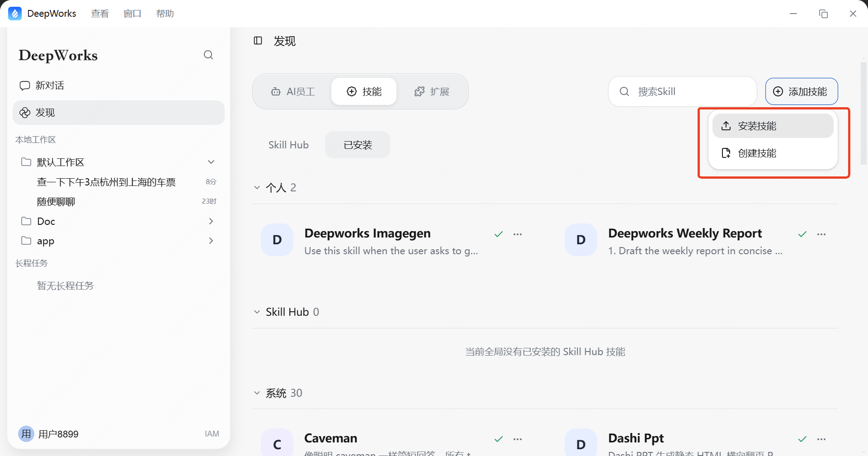This screenshot has height=456, width=868.
Task: Switch to the 已安装 sub-tab
Action: [x=358, y=145]
